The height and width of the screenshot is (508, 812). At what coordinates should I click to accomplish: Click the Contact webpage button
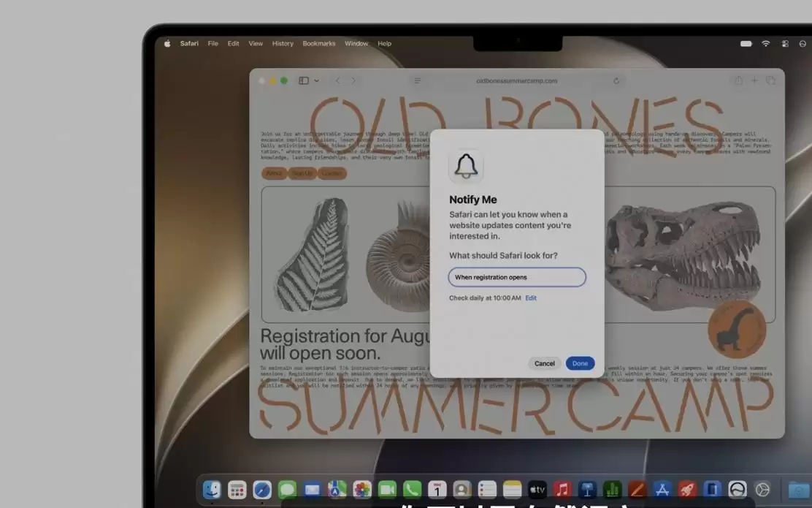pyautogui.click(x=332, y=173)
